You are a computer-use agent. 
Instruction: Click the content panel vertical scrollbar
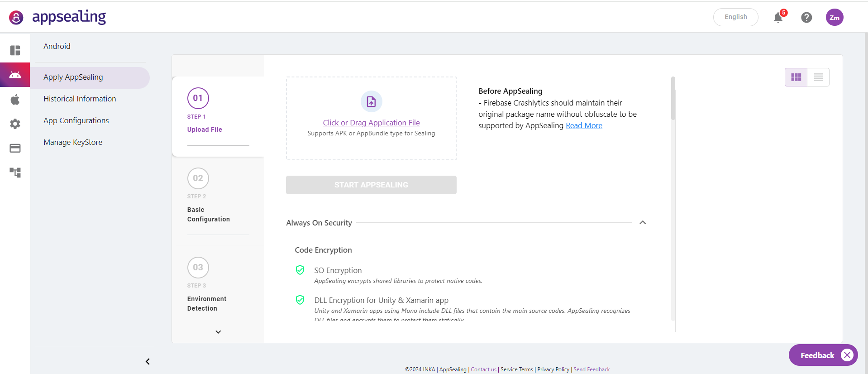coord(673,99)
